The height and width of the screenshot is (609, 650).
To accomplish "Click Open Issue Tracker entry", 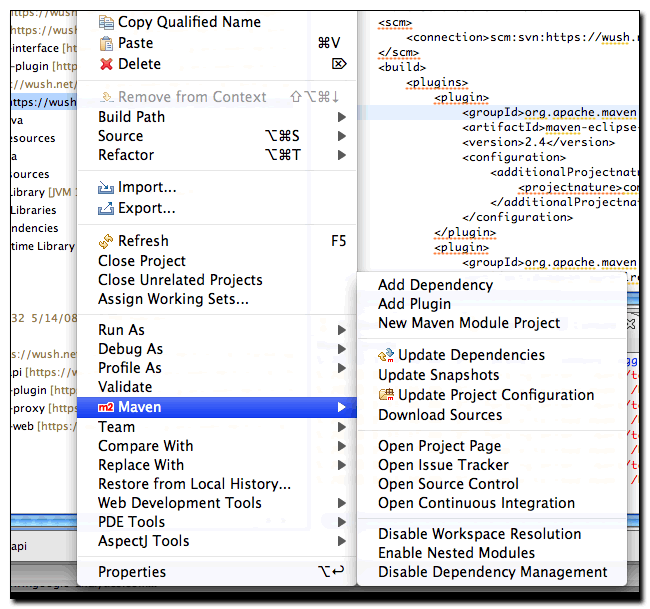I will [443, 465].
